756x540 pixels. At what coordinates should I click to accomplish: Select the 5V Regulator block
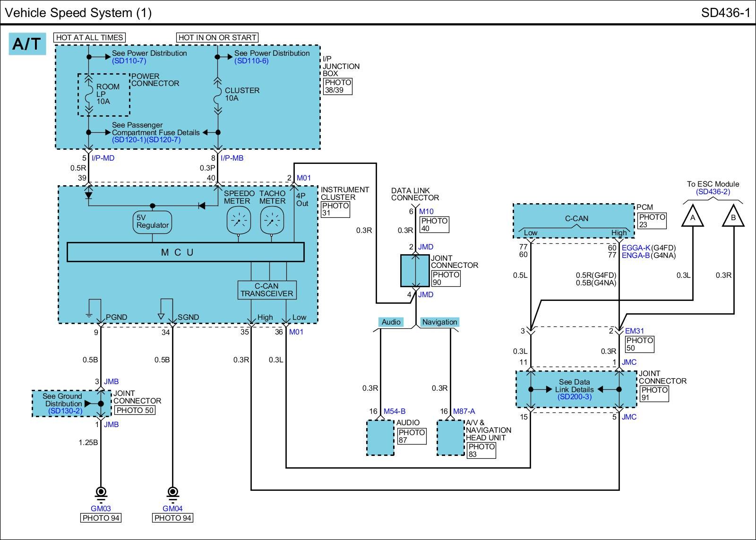tap(152, 222)
